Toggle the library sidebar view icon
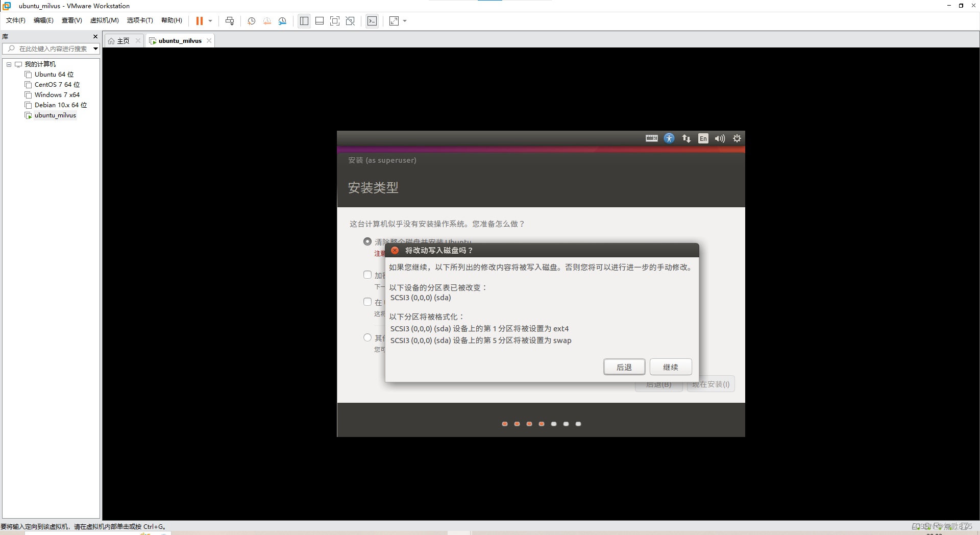The height and width of the screenshot is (535, 980). pos(304,21)
